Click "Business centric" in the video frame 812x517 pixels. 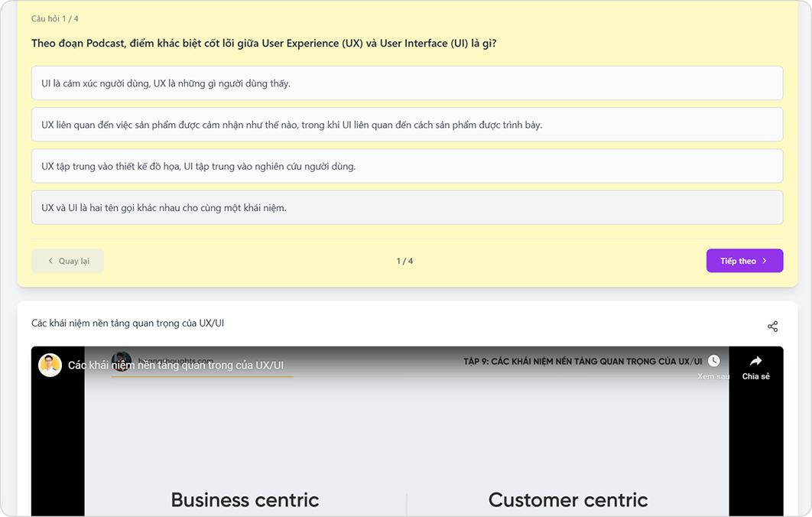pyautogui.click(x=245, y=500)
